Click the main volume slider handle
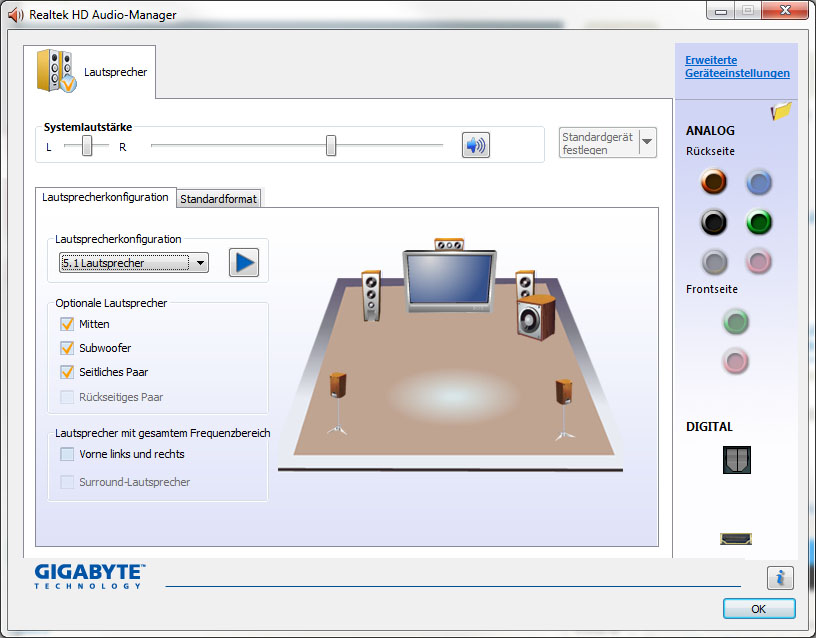 331,146
